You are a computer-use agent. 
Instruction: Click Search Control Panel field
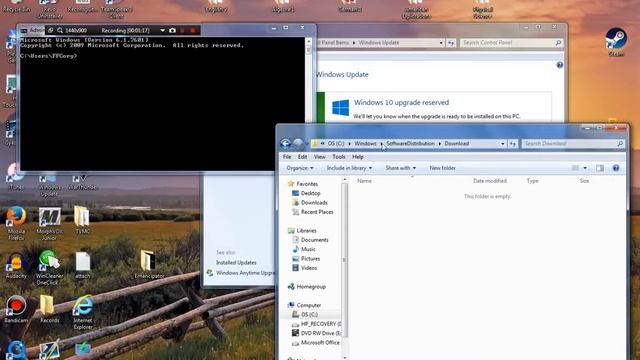[x=511, y=42]
